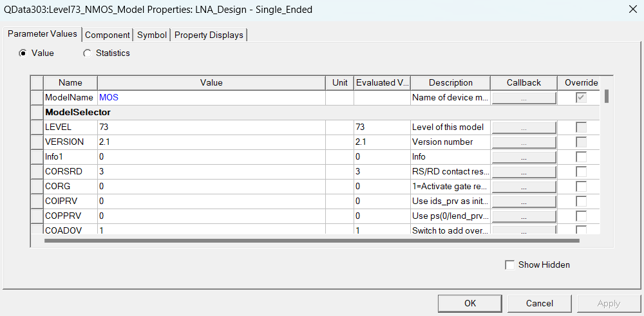The height and width of the screenshot is (316, 644).
Task: Close the Model Properties dialog
Action: point(632,8)
